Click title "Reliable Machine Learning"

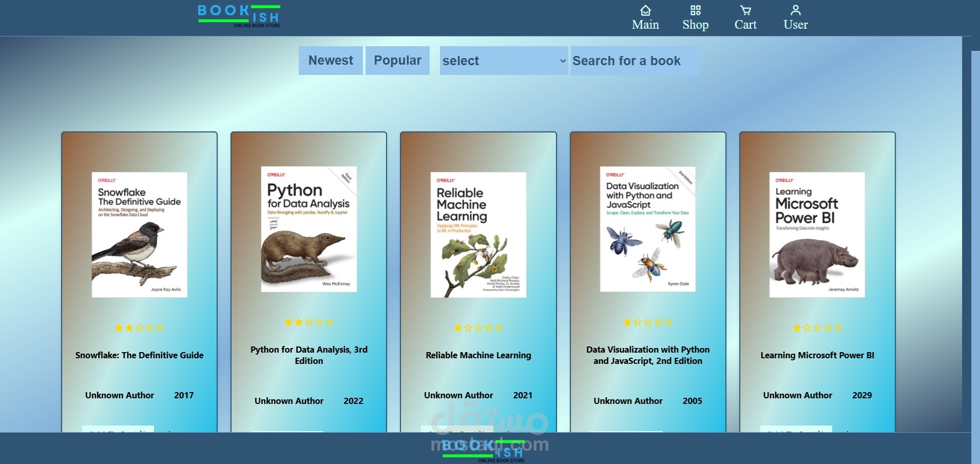[478, 355]
